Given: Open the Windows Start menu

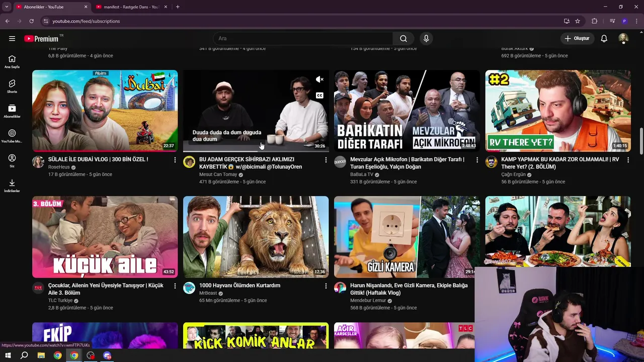Looking at the screenshot, I should point(8,355).
